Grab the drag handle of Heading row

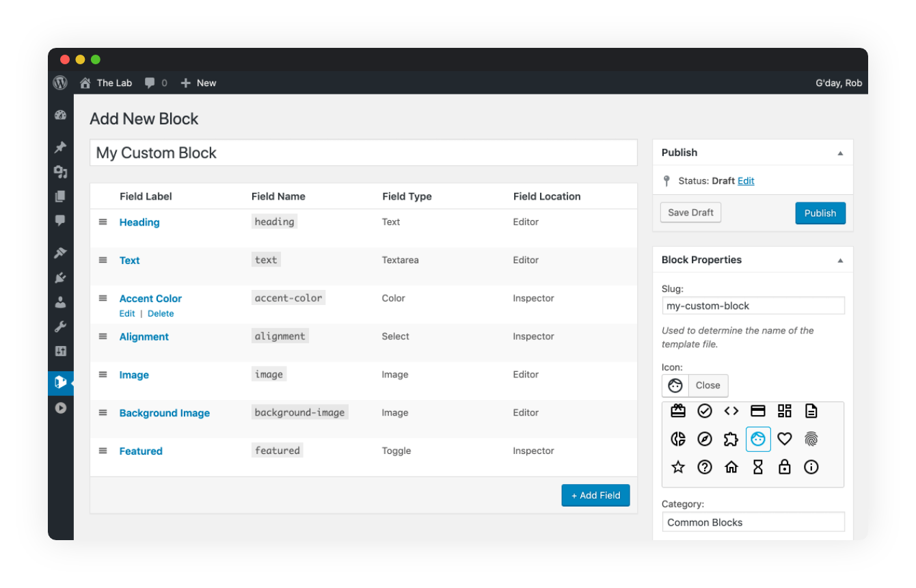pos(103,222)
